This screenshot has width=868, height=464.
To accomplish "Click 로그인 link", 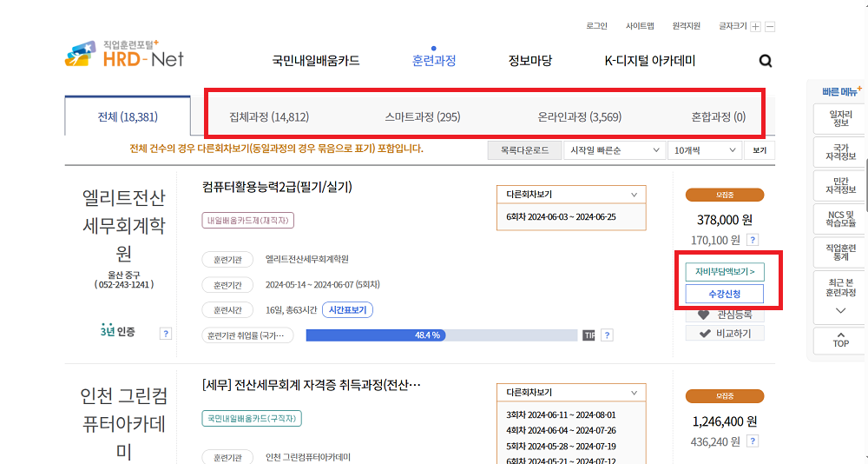I will (597, 26).
